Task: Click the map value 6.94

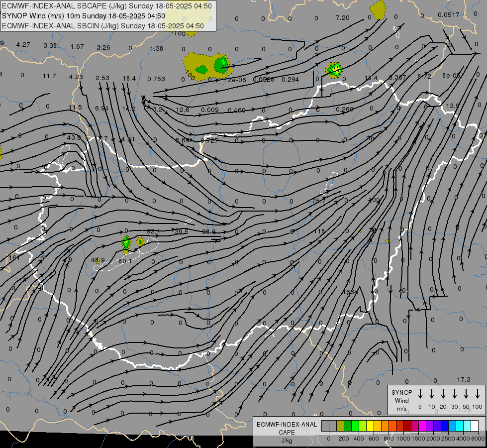Action: [x=101, y=108]
